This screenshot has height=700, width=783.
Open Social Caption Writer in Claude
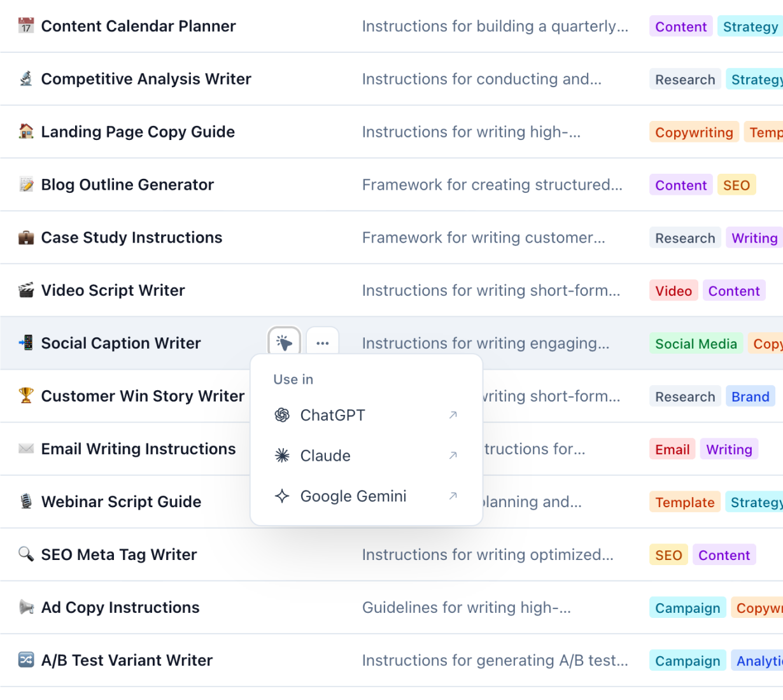(325, 456)
